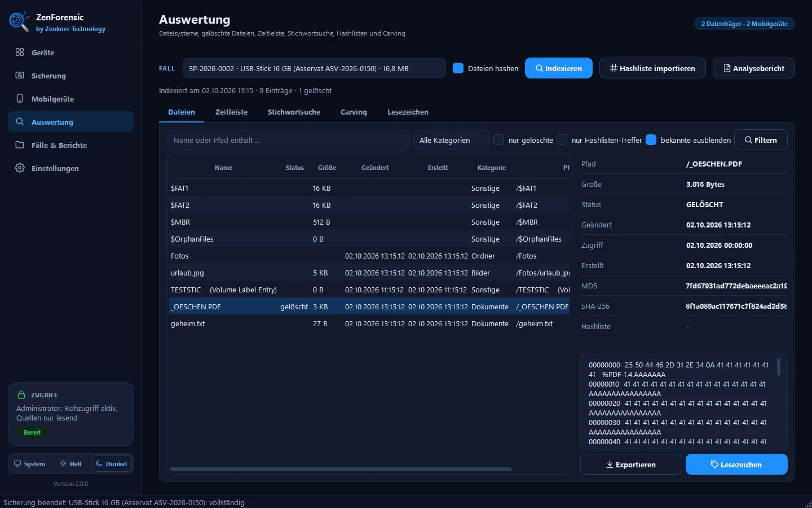Click the document icon on Analysebericht

tap(727, 68)
